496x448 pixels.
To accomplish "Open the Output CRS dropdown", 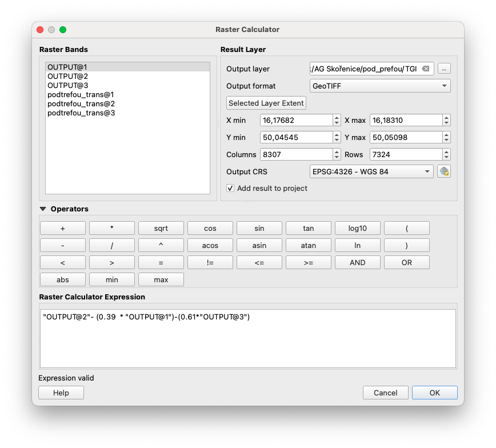I will (371, 171).
